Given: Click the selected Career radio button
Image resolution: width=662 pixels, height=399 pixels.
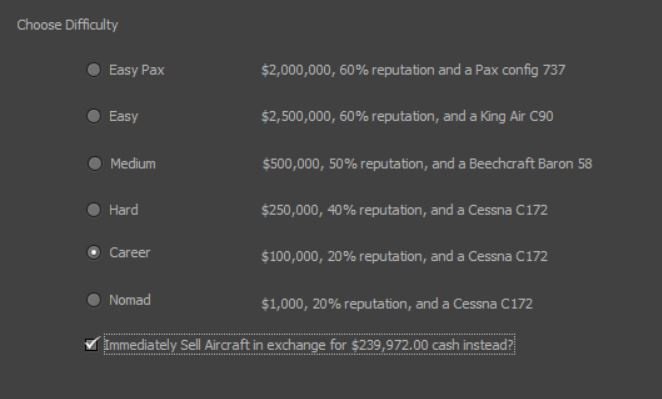Looking at the screenshot, I should [94, 252].
